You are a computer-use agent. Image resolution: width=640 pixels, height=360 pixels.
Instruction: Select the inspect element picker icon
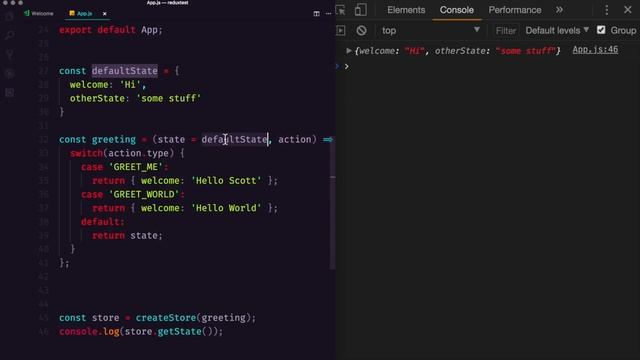click(340, 10)
